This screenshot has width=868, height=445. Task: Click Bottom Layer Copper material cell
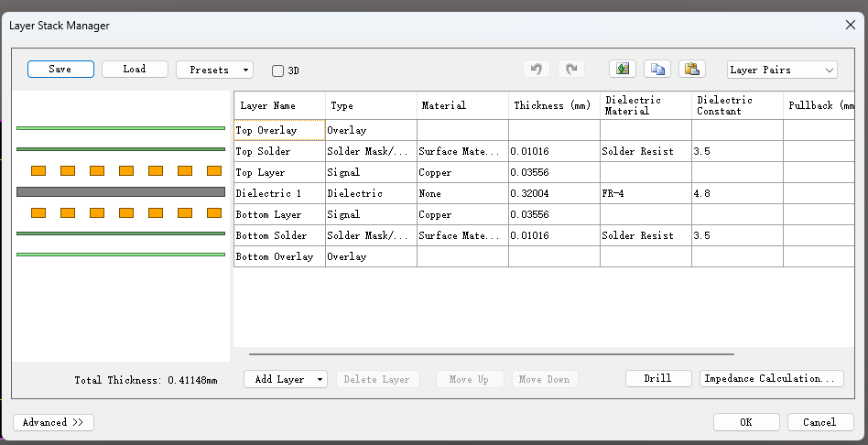[462, 214]
